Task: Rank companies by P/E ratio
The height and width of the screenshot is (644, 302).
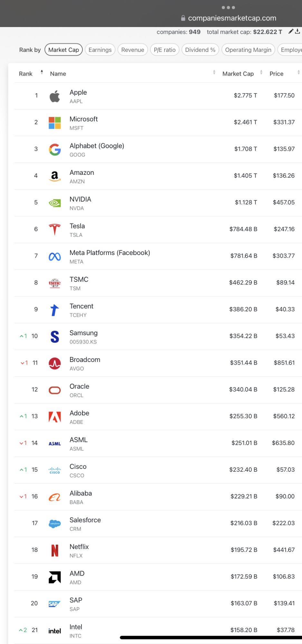Action: [x=165, y=50]
